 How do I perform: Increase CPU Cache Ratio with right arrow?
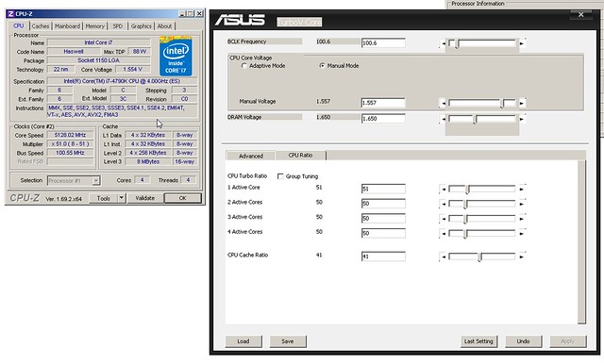pos(522,256)
